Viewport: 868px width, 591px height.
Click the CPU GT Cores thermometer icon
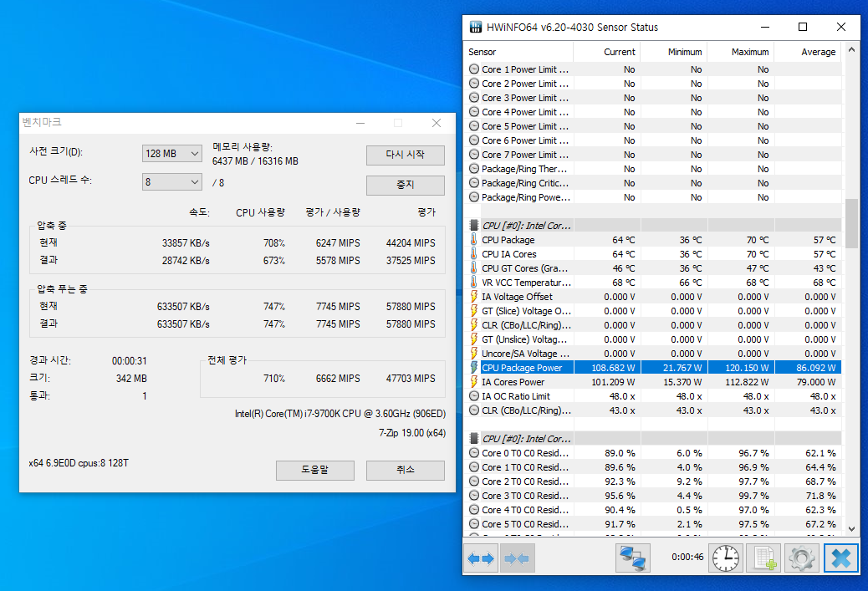tap(474, 267)
